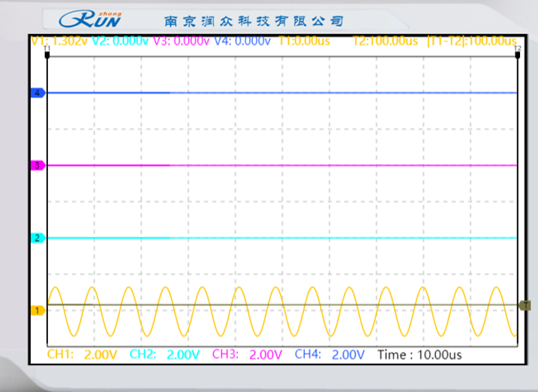Click the channel 3 magenta ground marker
The image size is (538, 392).
pos(37,165)
